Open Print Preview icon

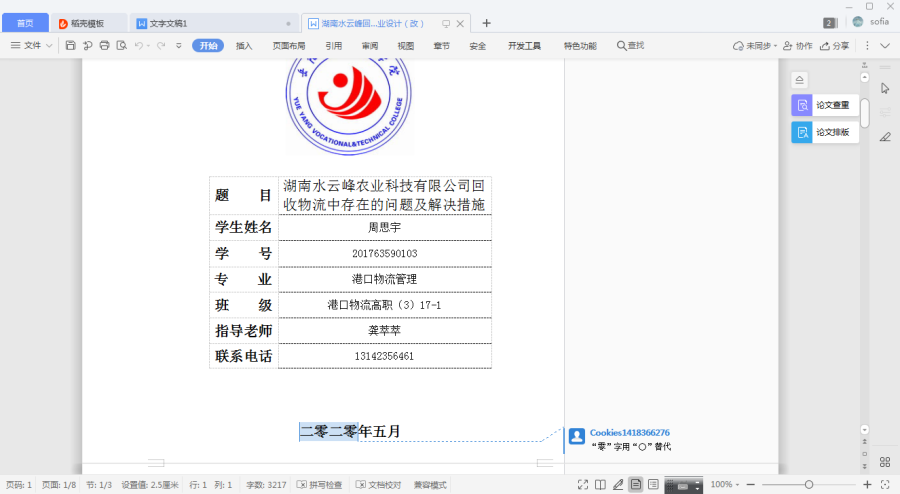tap(122, 45)
